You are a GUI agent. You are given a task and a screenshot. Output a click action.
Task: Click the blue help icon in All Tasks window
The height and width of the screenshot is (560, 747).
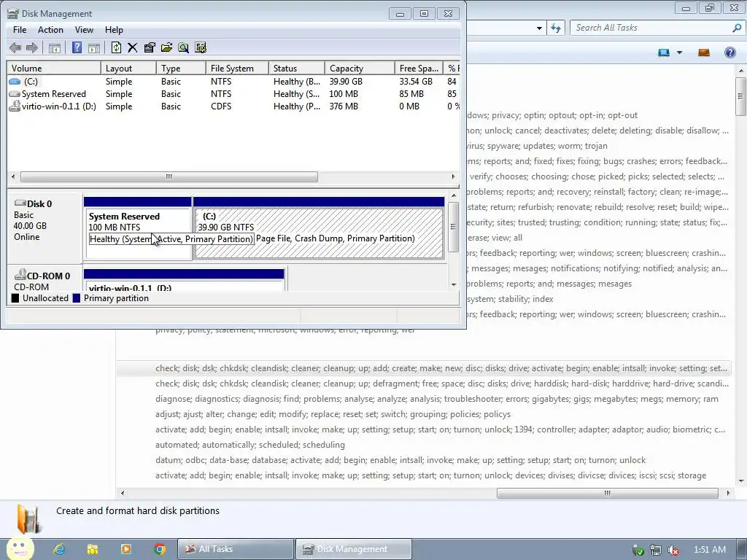(729, 52)
